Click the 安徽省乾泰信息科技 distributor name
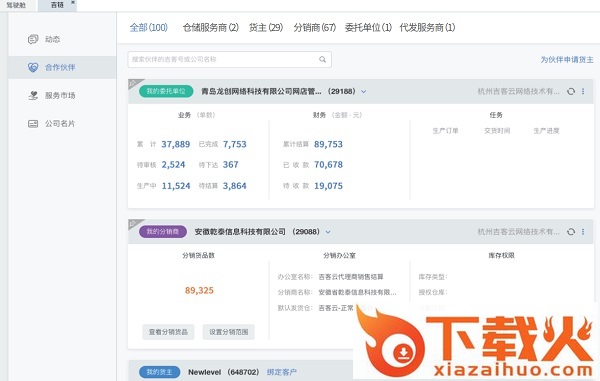Image resolution: width=600 pixels, height=381 pixels. click(x=357, y=292)
